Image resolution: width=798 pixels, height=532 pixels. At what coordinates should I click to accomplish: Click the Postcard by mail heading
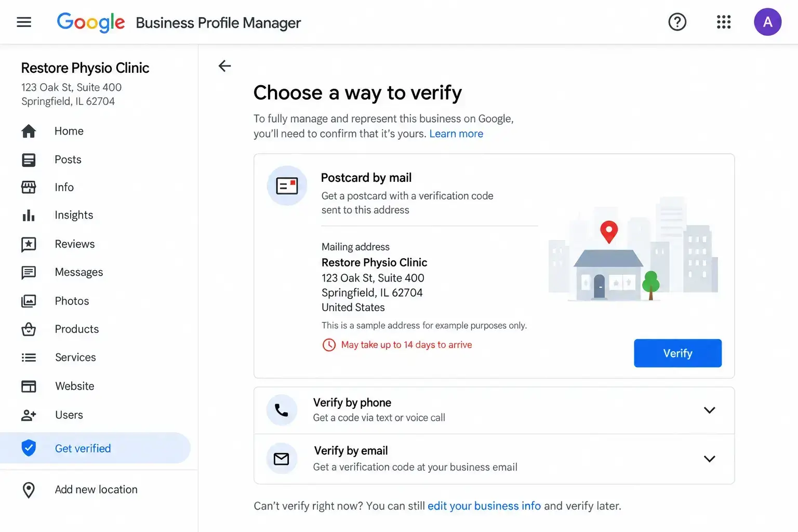366,178
